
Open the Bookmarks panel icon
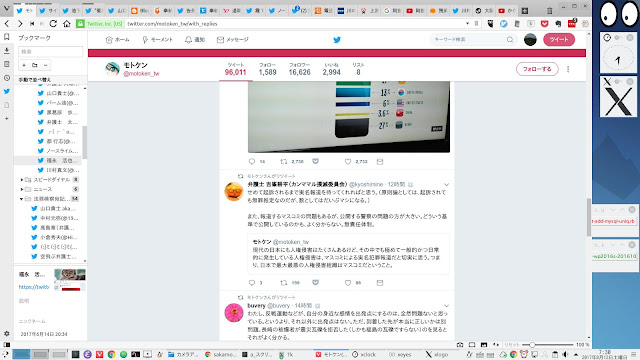[7, 37]
